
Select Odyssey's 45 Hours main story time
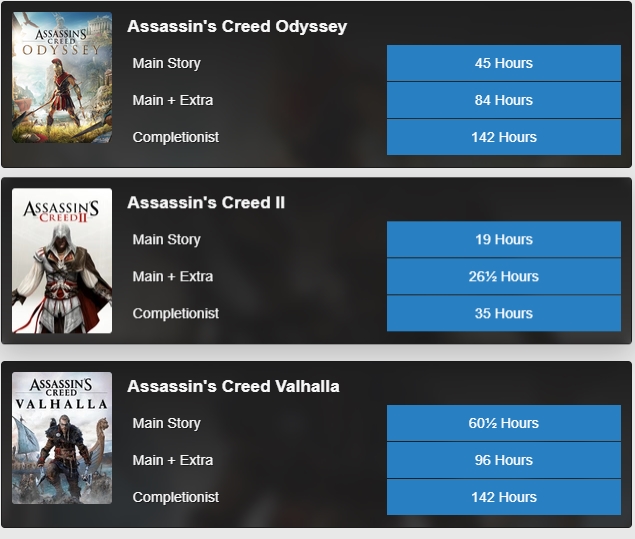coord(503,63)
